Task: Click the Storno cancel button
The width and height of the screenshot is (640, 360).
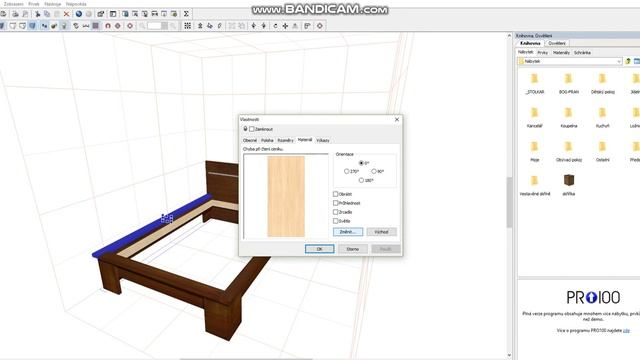Action: (x=353, y=249)
